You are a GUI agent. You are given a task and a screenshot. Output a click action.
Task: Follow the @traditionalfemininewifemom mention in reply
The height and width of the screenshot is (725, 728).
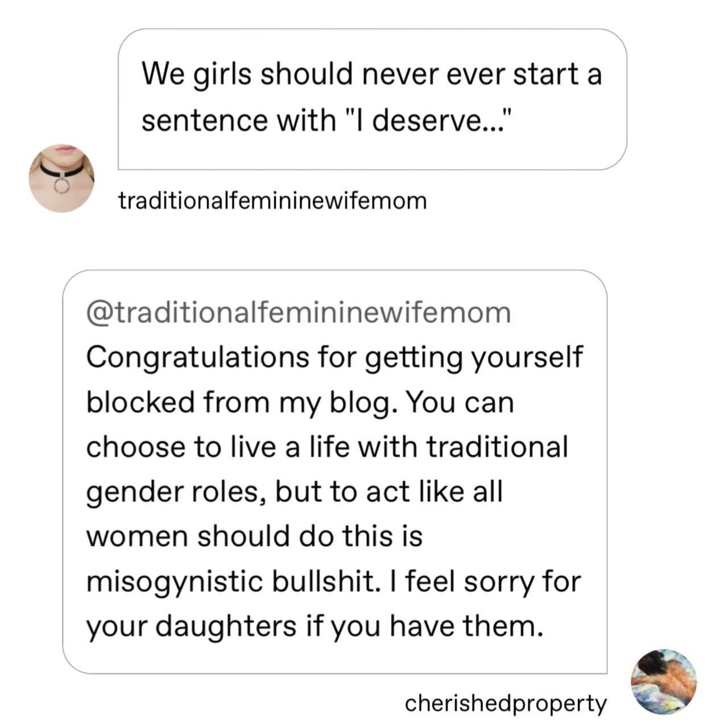pos(298,312)
